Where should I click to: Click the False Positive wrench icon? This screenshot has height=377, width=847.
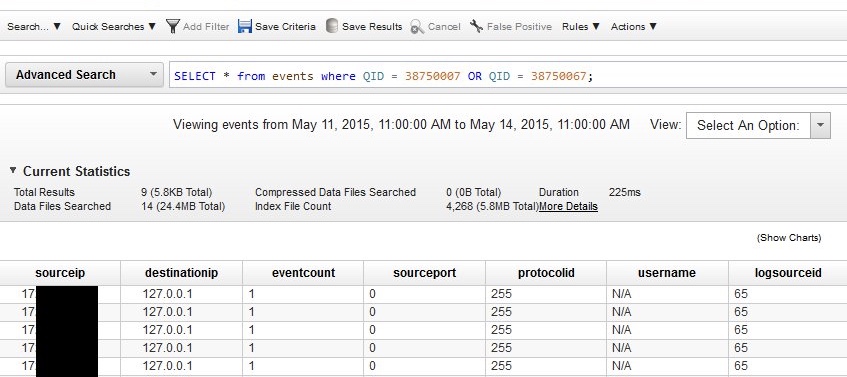click(x=476, y=26)
